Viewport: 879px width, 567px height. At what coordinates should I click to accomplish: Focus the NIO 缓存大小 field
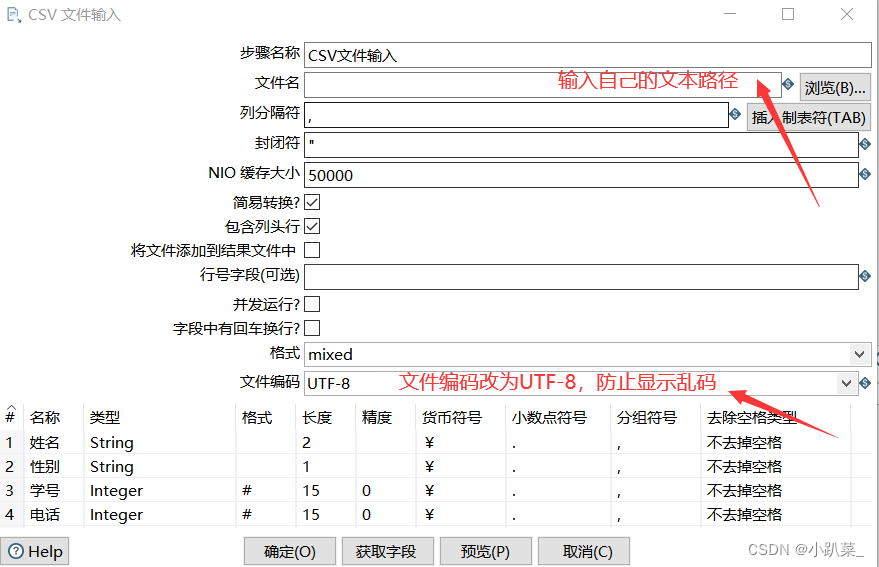[x=581, y=175]
